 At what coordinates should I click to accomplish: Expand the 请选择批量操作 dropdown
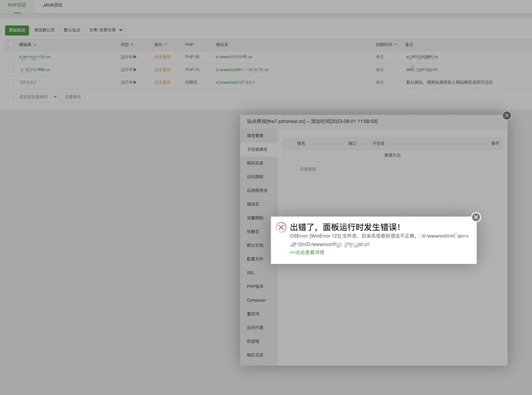(x=38, y=97)
